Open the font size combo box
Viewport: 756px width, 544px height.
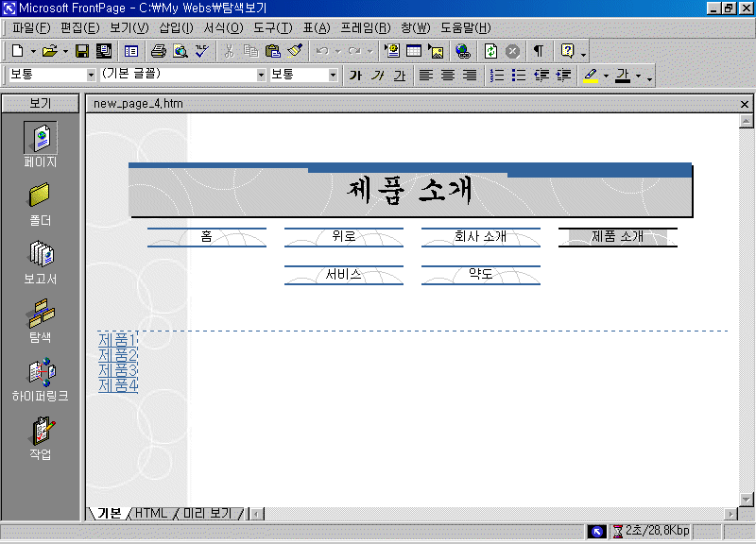pyautogui.click(x=302, y=75)
